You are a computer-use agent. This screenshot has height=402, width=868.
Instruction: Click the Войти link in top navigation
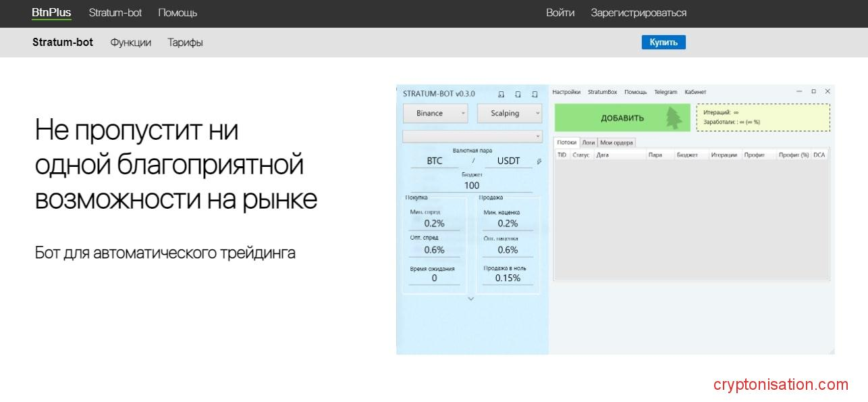(560, 13)
